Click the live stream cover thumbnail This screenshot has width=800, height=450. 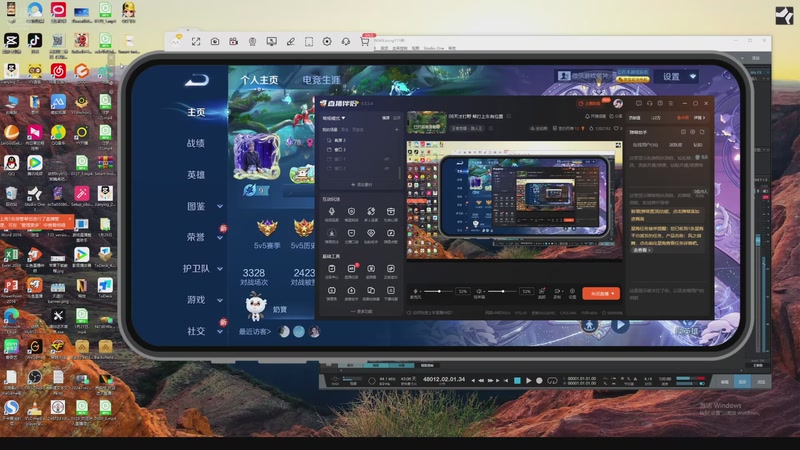point(427,123)
